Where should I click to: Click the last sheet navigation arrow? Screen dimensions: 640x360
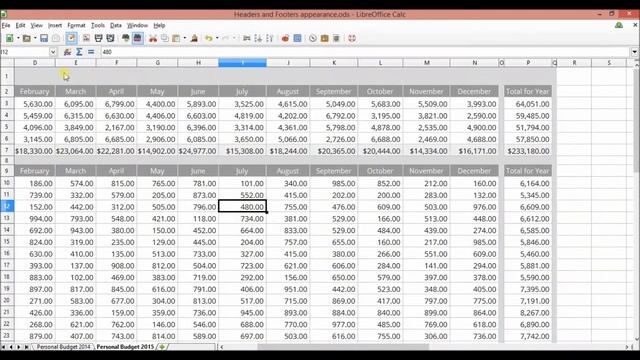coord(26,347)
